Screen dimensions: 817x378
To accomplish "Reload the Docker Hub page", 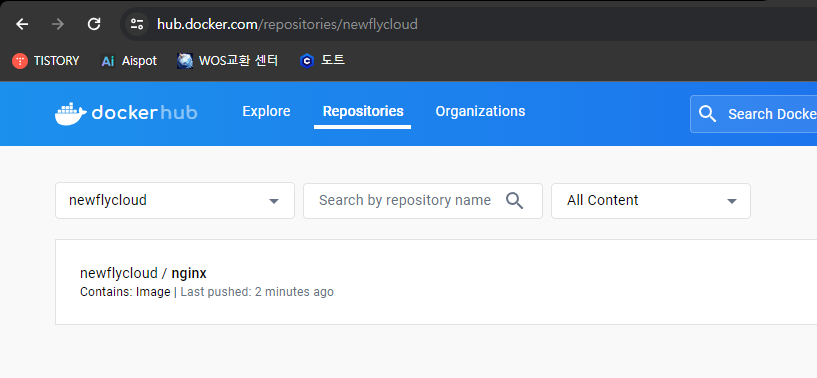I will [94, 24].
